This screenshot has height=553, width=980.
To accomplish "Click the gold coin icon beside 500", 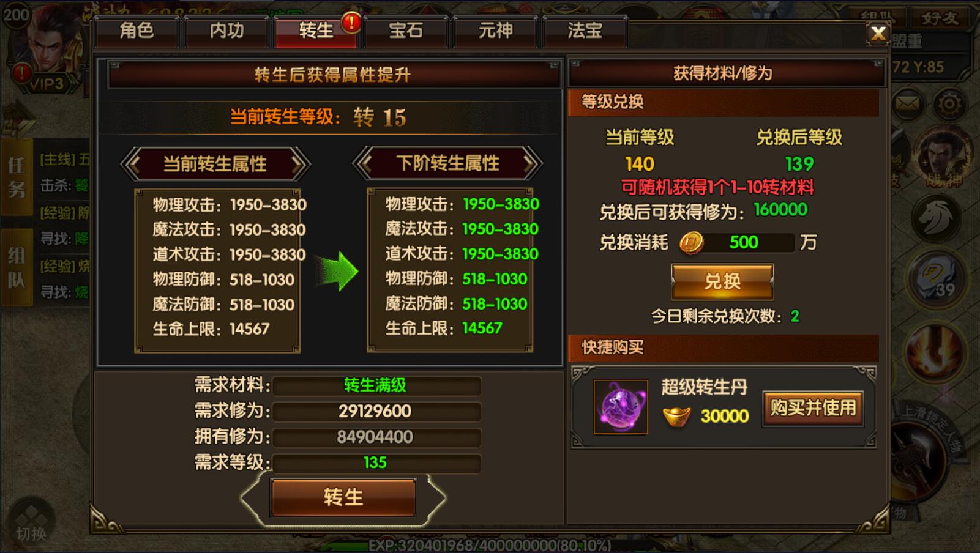I will point(691,243).
